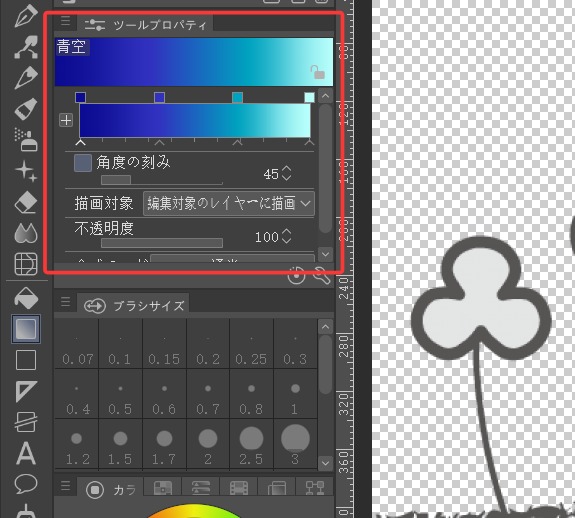The image size is (575, 518).
Task: Choose brush size 0.5
Action: 120,394
